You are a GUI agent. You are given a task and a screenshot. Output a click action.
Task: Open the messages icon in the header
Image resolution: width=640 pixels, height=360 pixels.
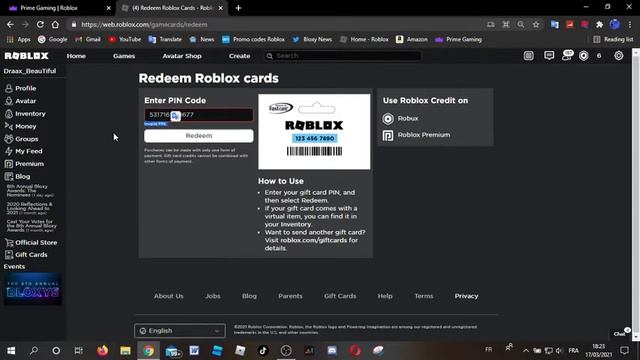pyautogui.click(x=549, y=56)
